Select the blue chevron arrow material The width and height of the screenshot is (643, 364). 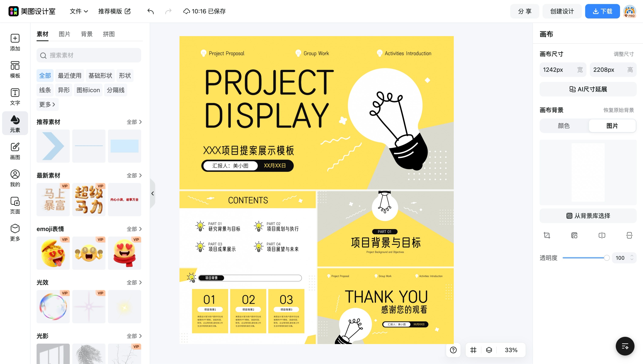pyautogui.click(x=53, y=146)
